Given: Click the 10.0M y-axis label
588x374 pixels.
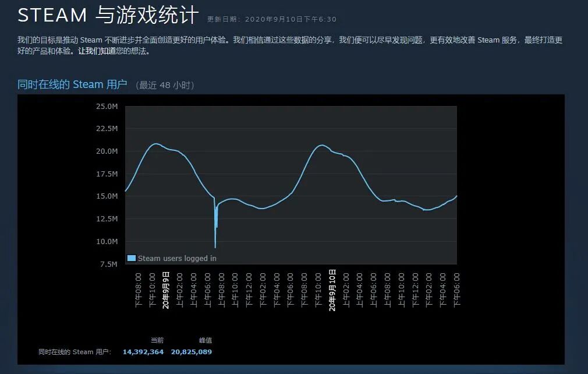Looking at the screenshot, I should pos(107,242).
